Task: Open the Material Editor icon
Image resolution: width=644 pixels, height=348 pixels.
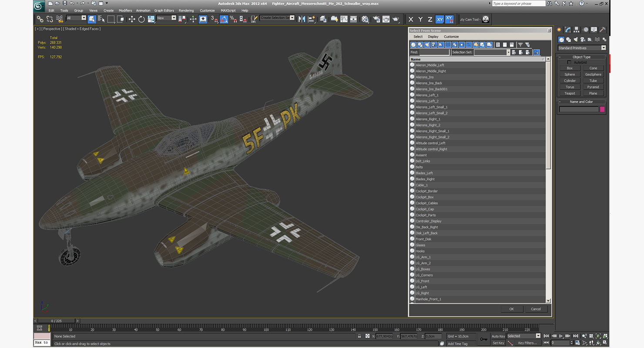Action: coord(365,19)
